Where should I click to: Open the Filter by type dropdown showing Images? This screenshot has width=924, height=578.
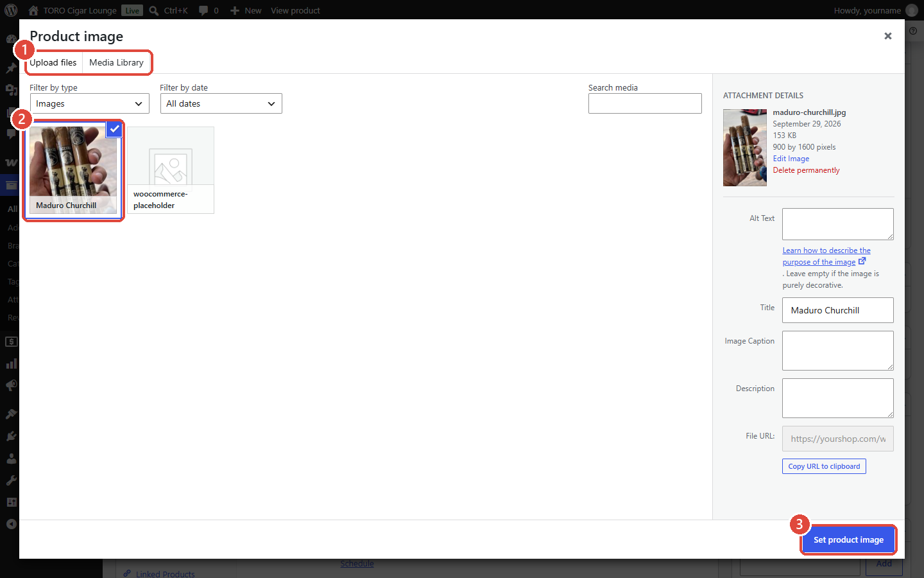tap(90, 103)
